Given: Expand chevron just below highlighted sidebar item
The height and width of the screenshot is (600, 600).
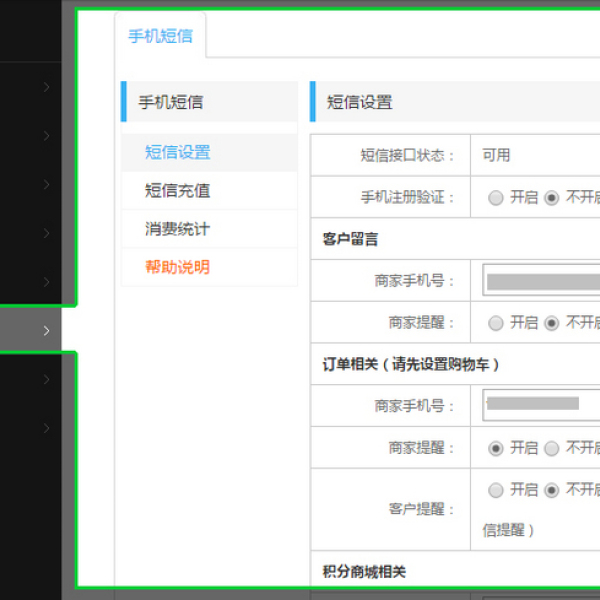Looking at the screenshot, I should point(46,379).
